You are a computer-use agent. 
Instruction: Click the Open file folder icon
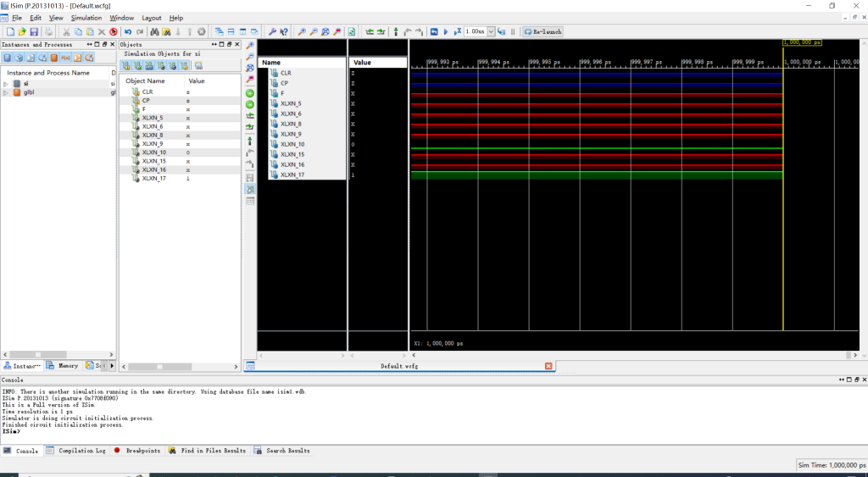(x=22, y=31)
